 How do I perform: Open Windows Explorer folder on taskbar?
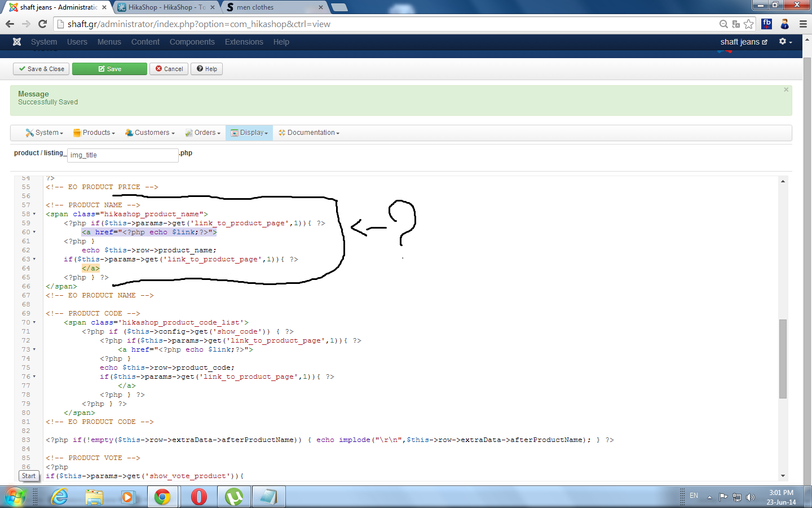pos(94,497)
